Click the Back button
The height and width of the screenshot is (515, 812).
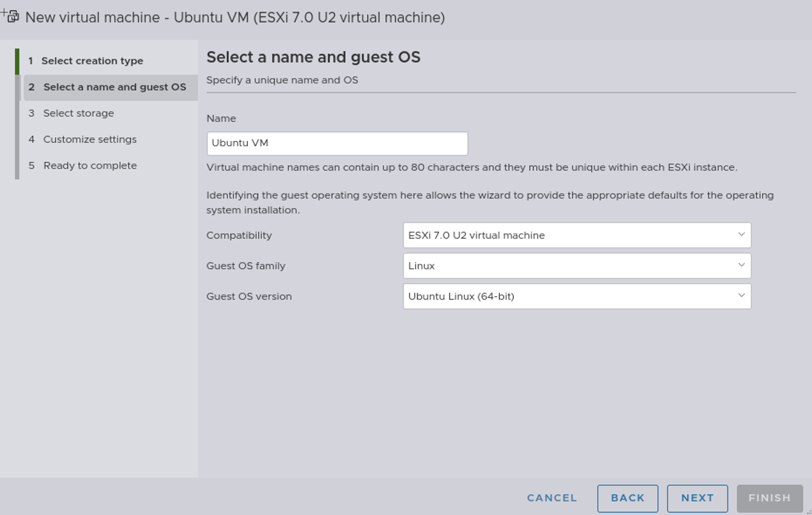(x=627, y=498)
